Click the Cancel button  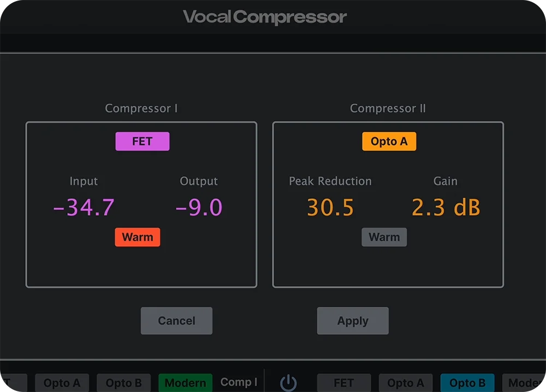pyautogui.click(x=176, y=320)
